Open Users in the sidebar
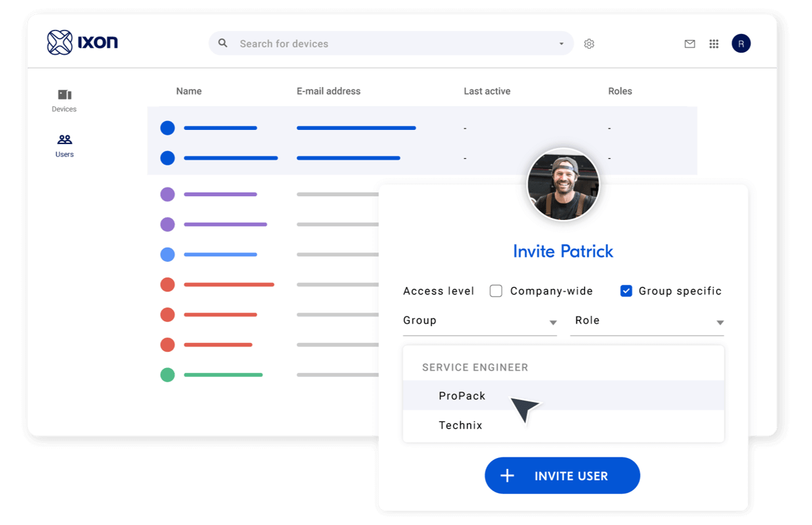812x525 pixels. click(x=64, y=145)
